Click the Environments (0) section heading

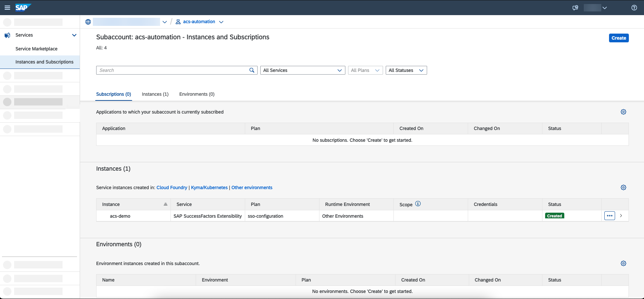(x=119, y=244)
